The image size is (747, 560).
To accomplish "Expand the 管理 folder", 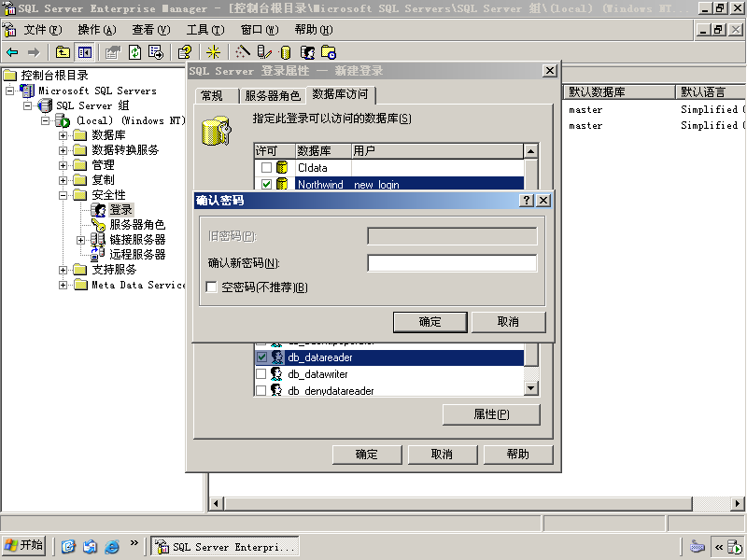I will [x=63, y=165].
